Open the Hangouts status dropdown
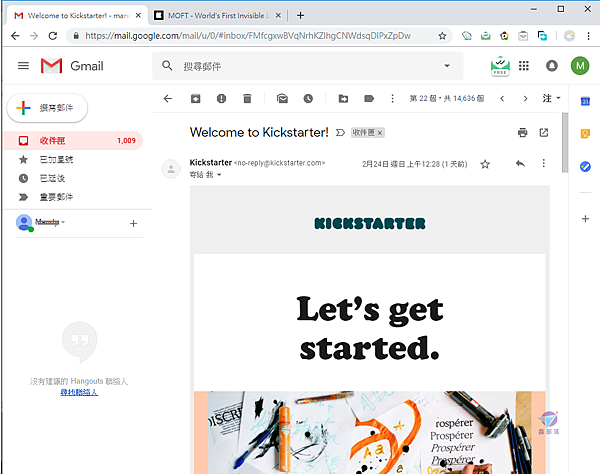 click(63, 222)
